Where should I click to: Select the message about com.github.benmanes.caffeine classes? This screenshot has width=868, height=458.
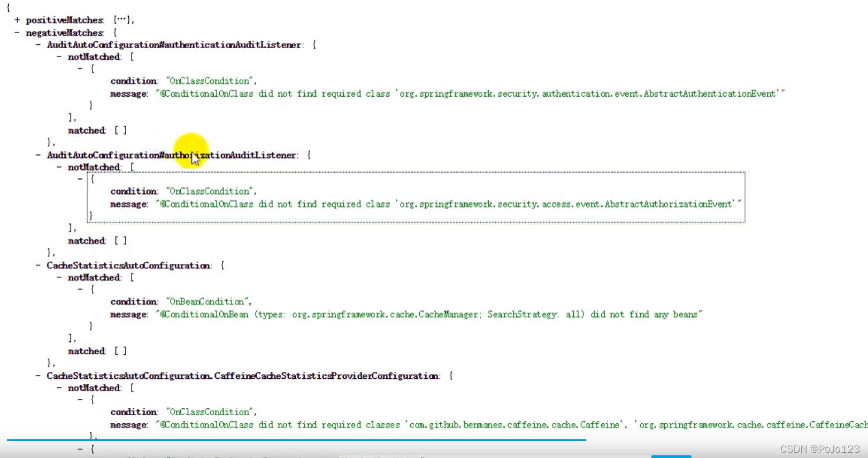pos(512,425)
